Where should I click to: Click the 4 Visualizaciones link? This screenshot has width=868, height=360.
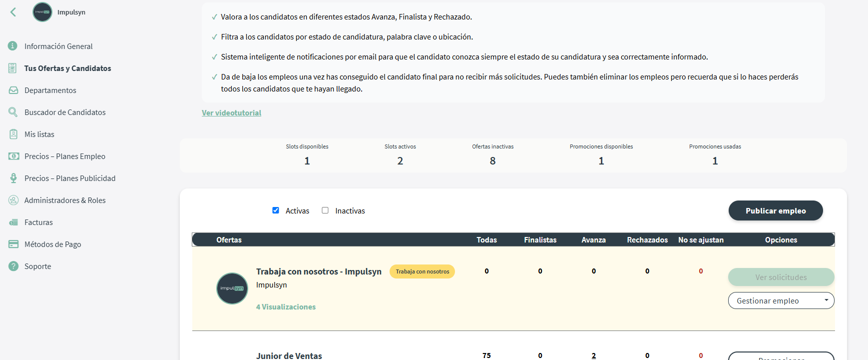click(x=286, y=306)
